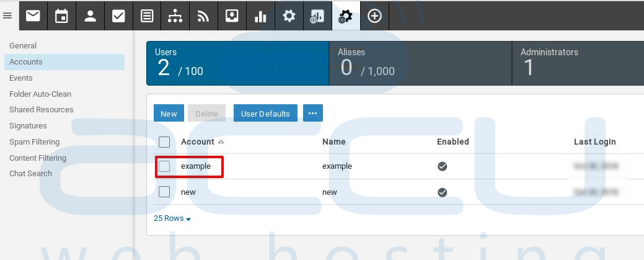The image size is (644, 260).
Task: Click the Last Login column header
Action: 594,141
